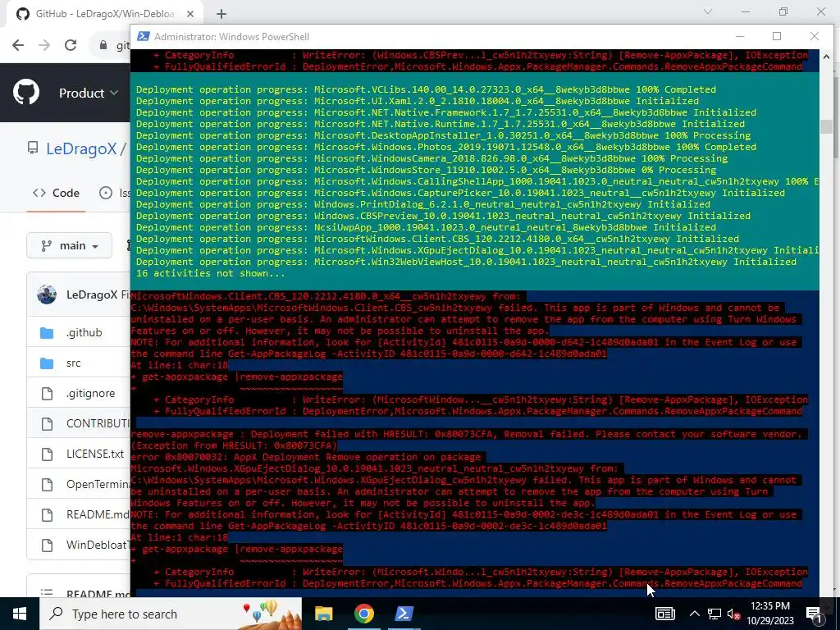840x630 pixels.
Task: Go back in the Chrome browser
Action: [x=18, y=45]
